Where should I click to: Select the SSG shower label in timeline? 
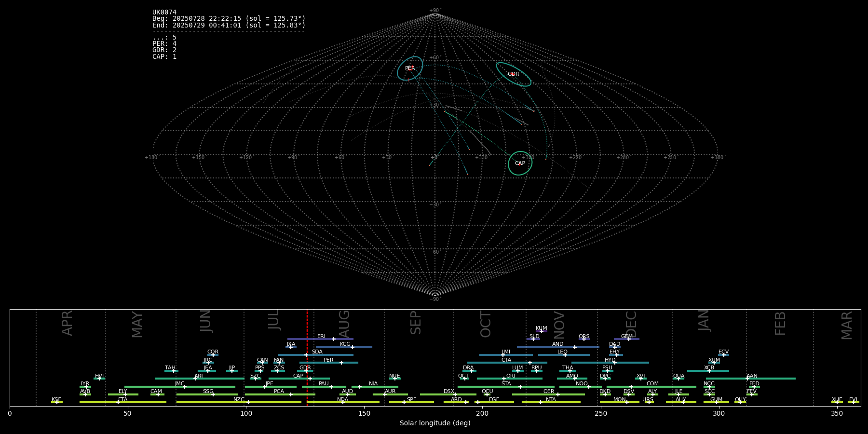[x=208, y=392]
